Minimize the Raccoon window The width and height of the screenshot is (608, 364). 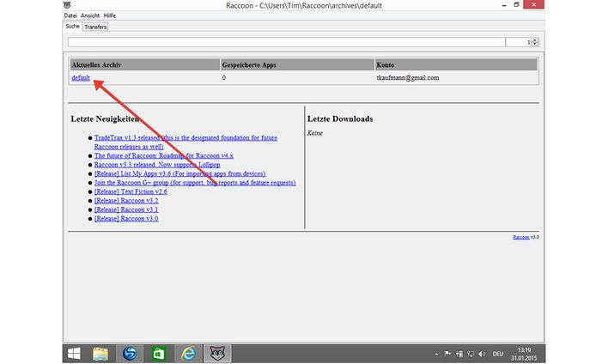coord(504,5)
